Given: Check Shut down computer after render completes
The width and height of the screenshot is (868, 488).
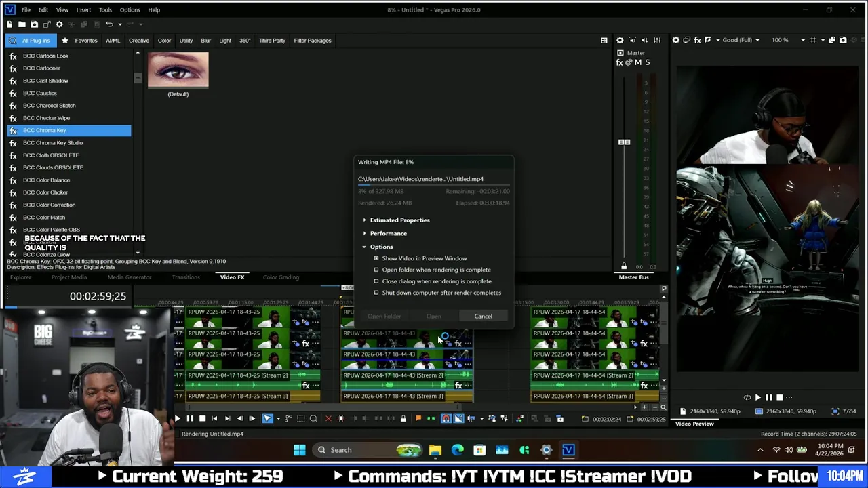Looking at the screenshot, I should [376, 293].
